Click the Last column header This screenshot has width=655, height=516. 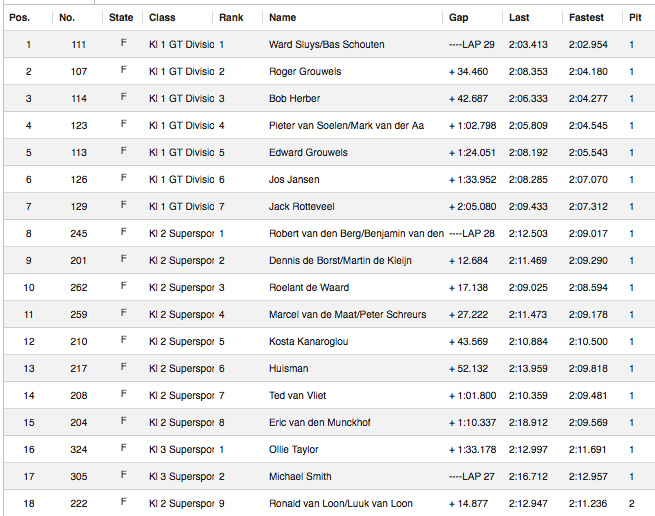point(519,17)
